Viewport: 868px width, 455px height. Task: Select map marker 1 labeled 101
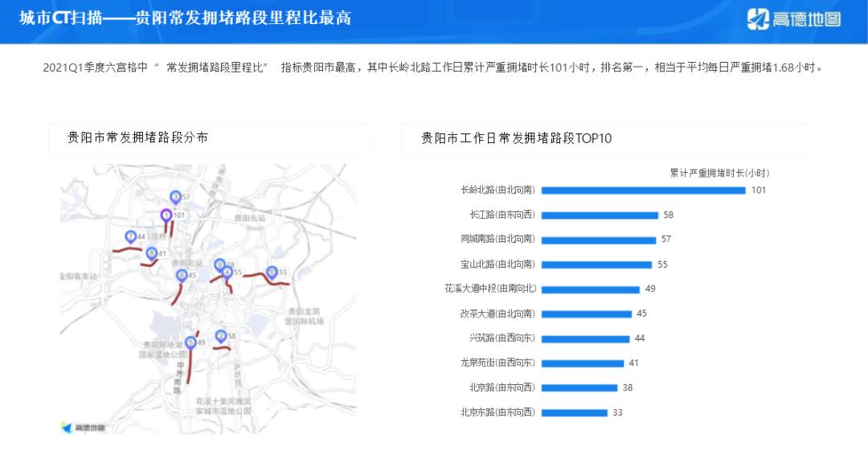(166, 215)
